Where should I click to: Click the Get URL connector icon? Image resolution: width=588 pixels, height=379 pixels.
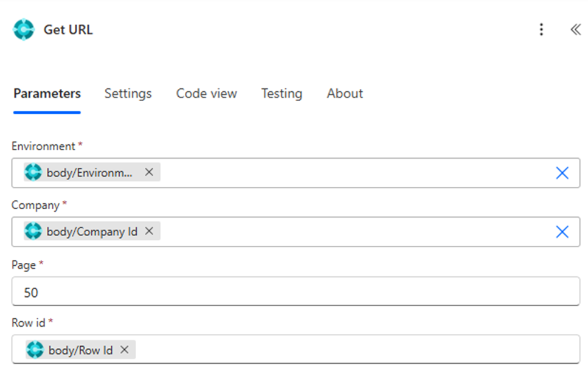[24, 30]
